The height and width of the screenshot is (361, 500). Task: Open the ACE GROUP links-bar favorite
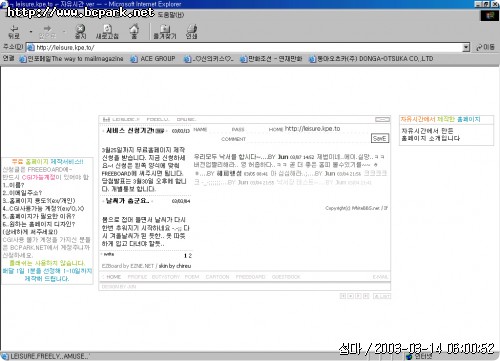(x=153, y=59)
